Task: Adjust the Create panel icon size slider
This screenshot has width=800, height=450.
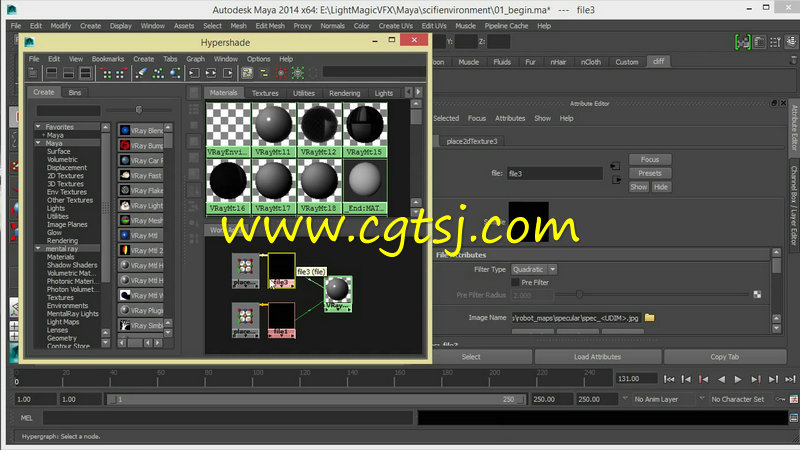Action: [139, 110]
